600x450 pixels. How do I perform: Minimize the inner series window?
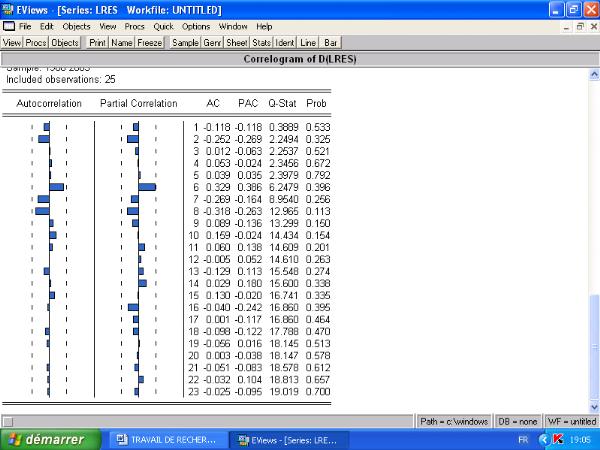click(566, 27)
